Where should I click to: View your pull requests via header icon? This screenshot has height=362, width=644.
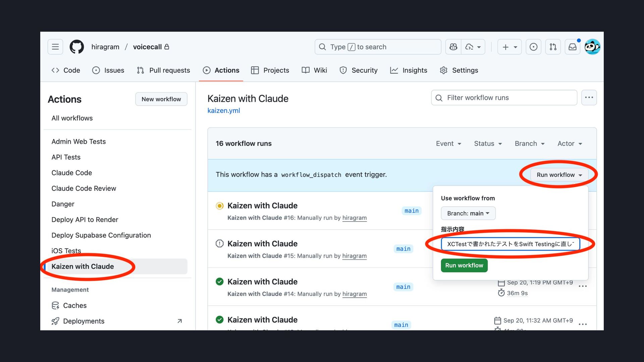click(553, 47)
